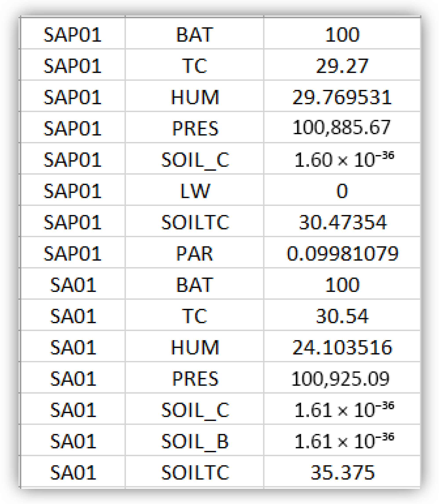Viewport: 439px width, 504px height.
Task: Select the 100,885.67 pressure cell
Action: [342, 128]
